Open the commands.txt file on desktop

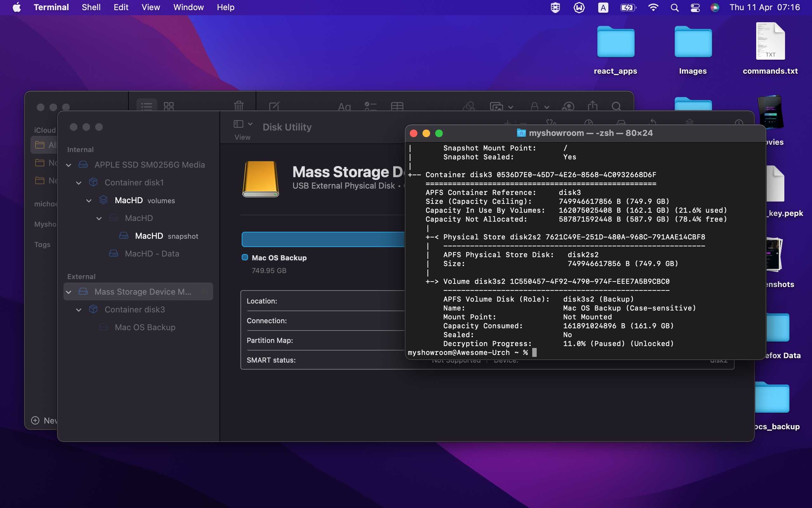770,41
